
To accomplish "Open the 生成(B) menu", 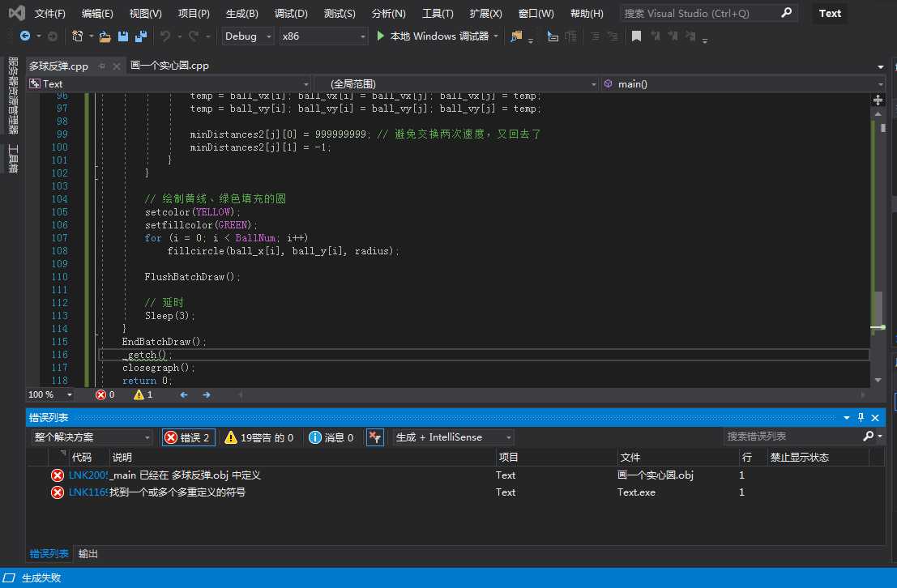I will pos(242,13).
